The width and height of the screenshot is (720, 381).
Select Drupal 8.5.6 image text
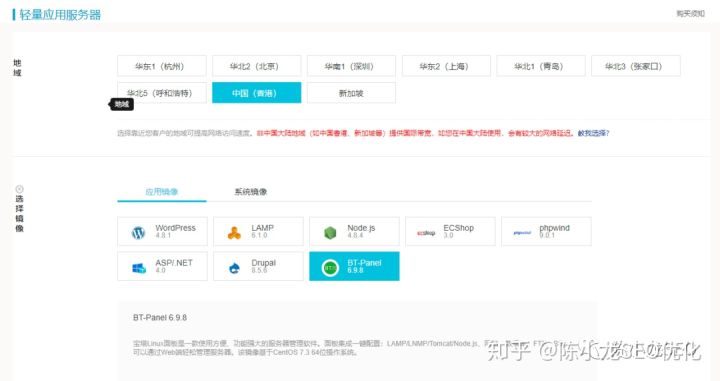(263, 266)
